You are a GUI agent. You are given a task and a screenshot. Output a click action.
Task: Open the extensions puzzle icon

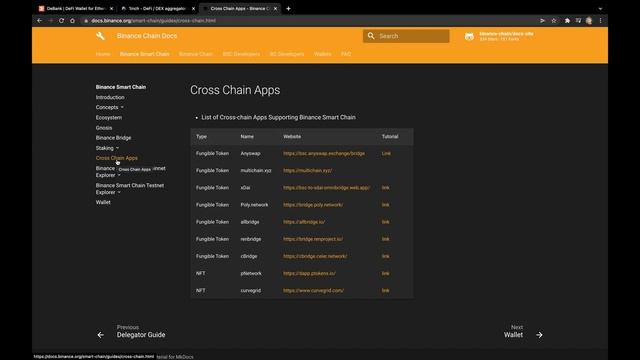tap(567, 20)
